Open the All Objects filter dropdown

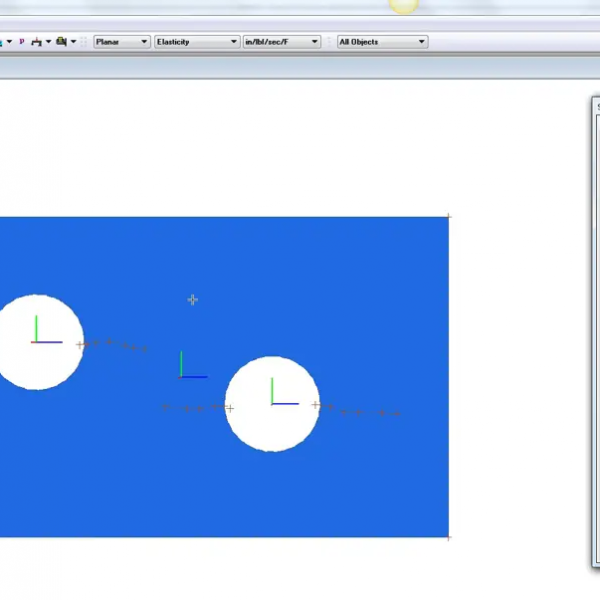click(x=382, y=42)
